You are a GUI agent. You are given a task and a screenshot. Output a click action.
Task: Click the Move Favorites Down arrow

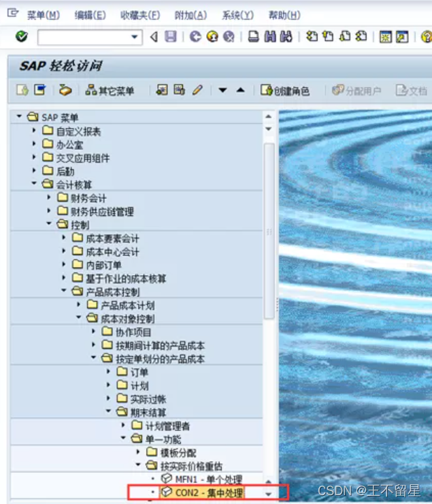222,91
